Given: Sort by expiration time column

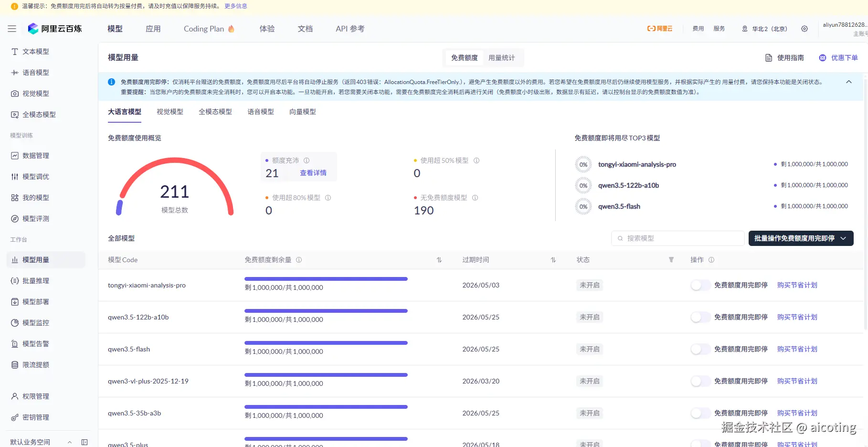Looking at the screenshot, I should [553, 260].
